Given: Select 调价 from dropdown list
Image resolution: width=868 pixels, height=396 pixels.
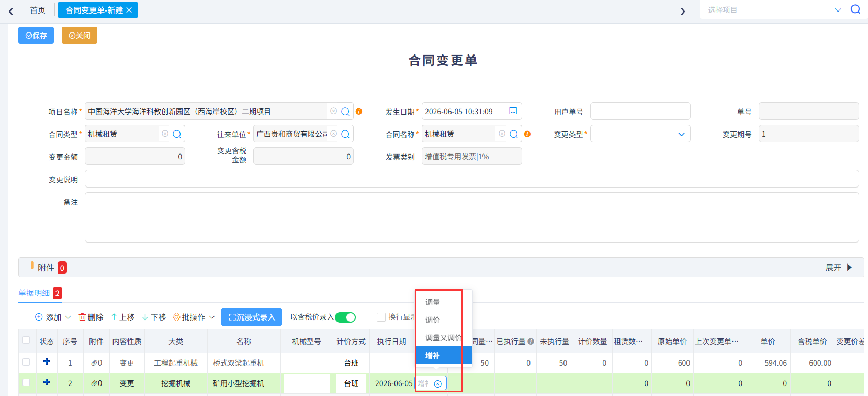Looking at the screenshot, I should click(444, 320).
